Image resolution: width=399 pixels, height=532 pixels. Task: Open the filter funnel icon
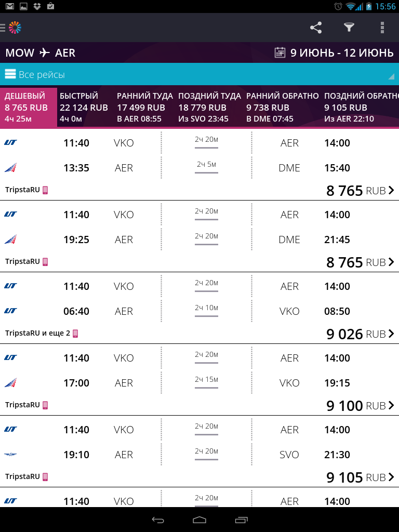(349, 28)
